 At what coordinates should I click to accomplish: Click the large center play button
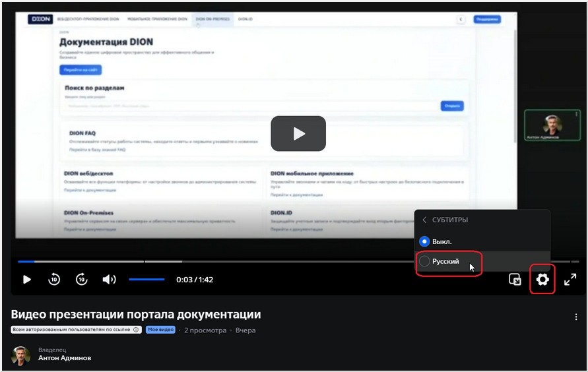[298, 133]
